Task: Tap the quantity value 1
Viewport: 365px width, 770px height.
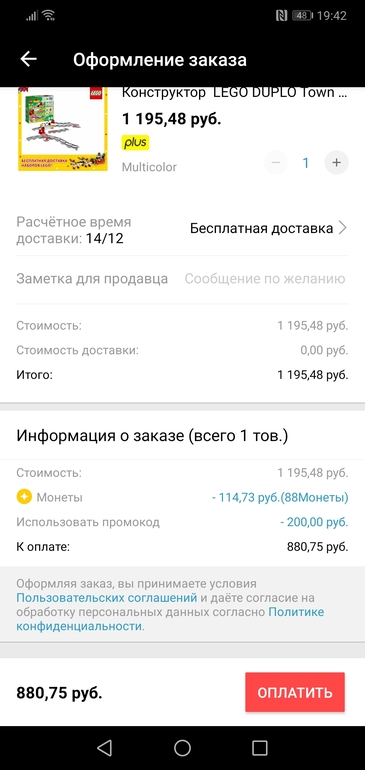Action: coord(306,163)
